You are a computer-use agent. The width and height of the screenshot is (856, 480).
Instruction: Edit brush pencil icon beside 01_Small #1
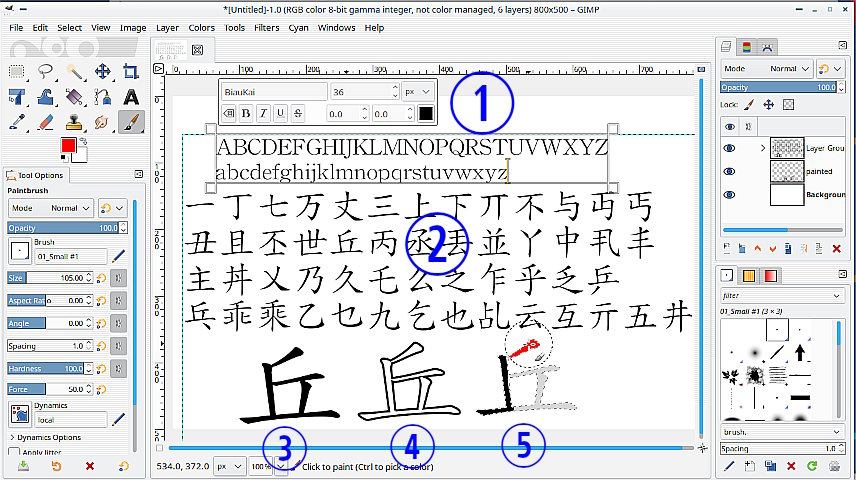tap(118, 256)
